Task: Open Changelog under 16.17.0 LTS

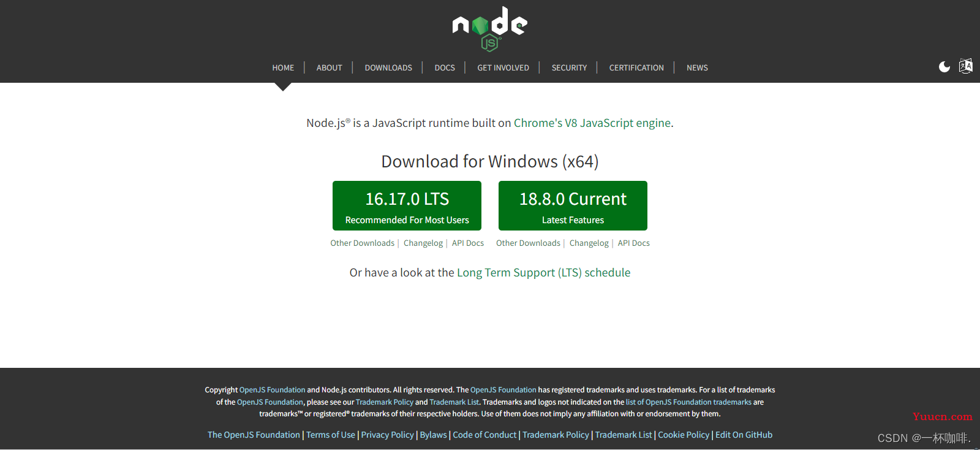Action: point(423,243)
